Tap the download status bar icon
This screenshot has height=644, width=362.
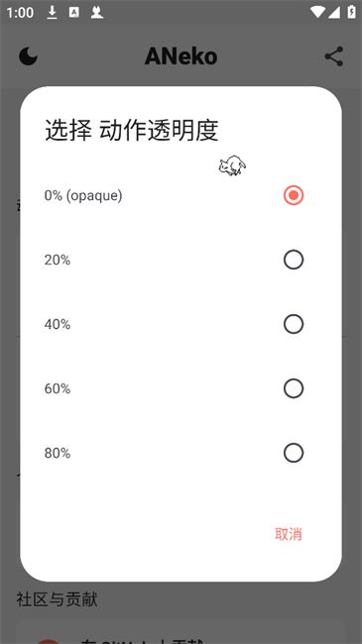pyautogui.click(x=52, y=13)
